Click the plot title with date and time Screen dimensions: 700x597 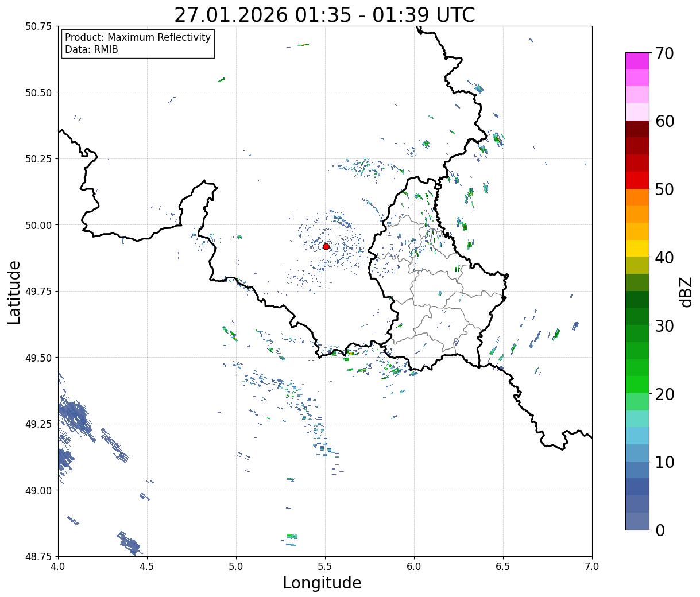[324, 15]
